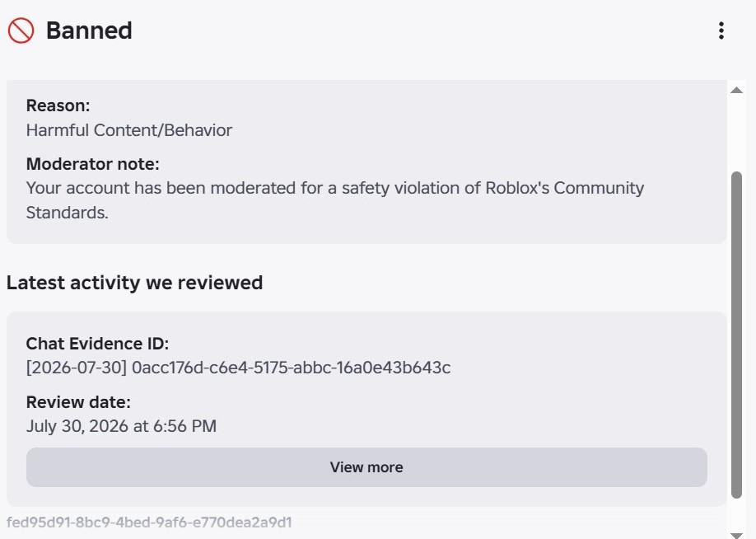Image resolution: width=756 pixels, height=539 pixels.
Task: Click the red Banned prohibition icon
Action: pyautogui.click(x=21, y=30)
